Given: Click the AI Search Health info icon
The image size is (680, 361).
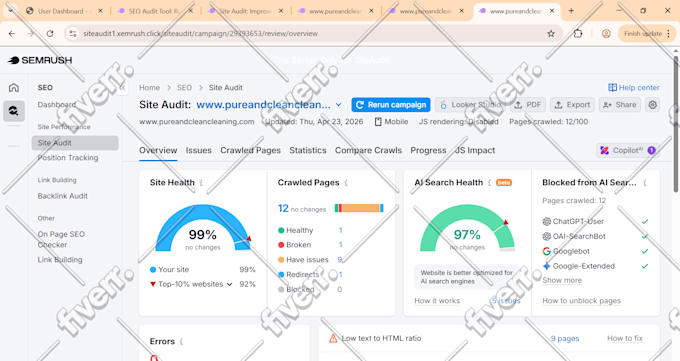Looking at the screenshot, I should pos(489,183).
